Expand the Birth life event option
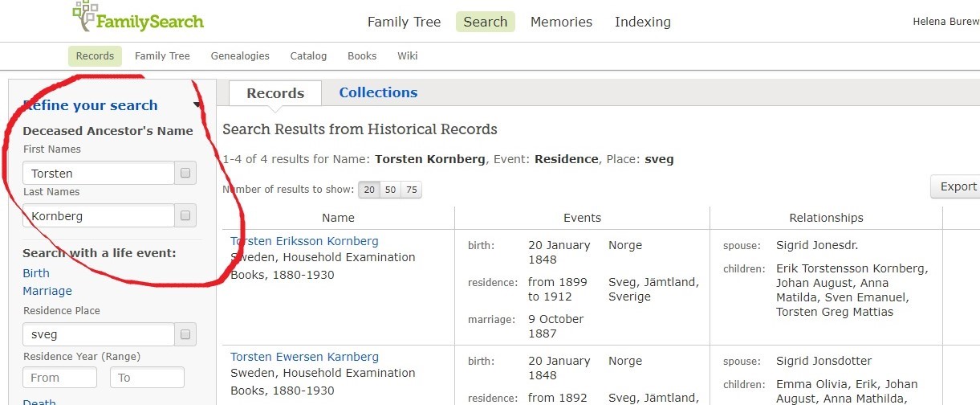980x405 pixels. [36, 273]
